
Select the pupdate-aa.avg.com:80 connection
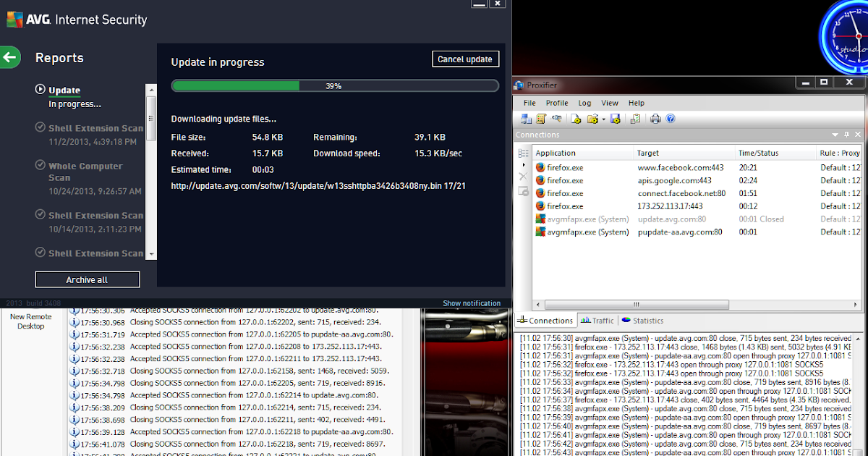point(697,232)
